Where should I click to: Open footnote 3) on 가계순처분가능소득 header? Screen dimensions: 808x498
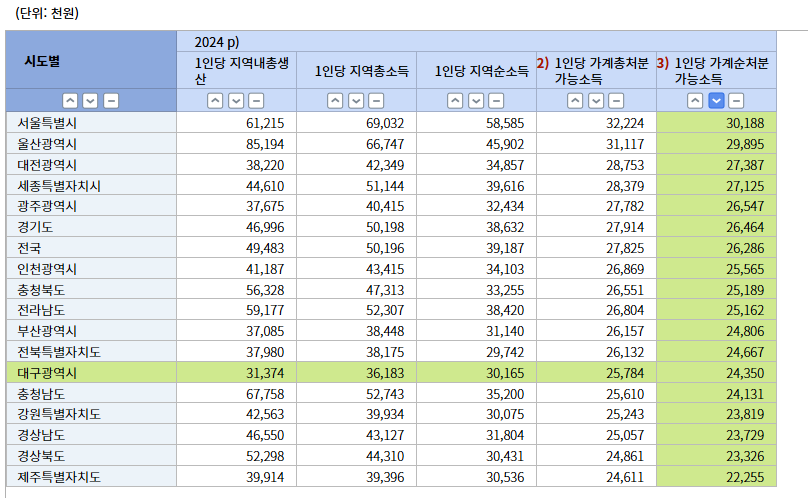click(663, 62)
